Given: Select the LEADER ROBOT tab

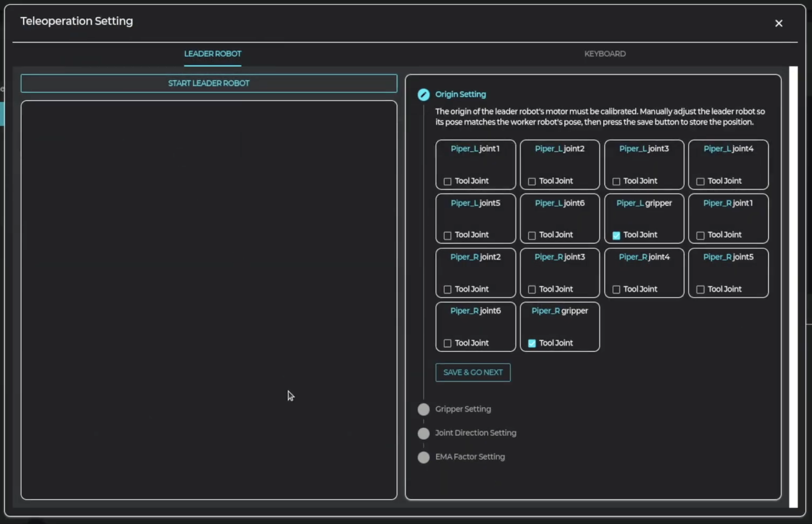Looking at the screenshot, I should (x=212, y=54).
